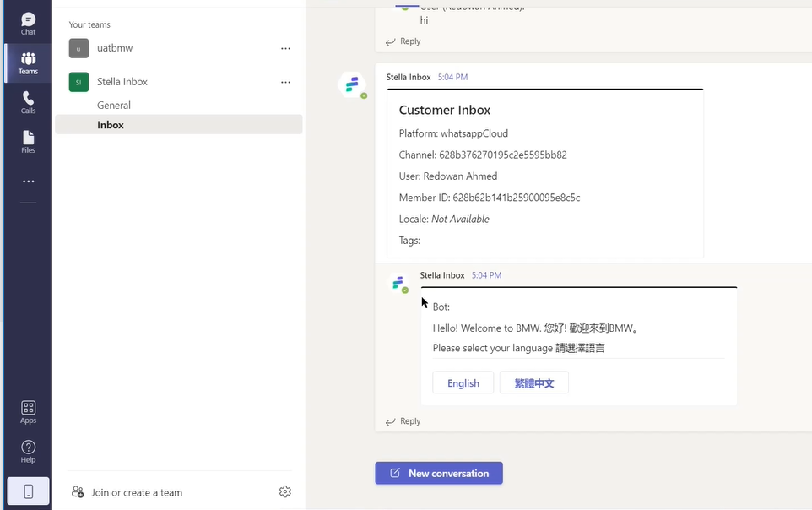Image resolution: width=812 pixels, height=510 pixels.
Task: Click the 'Bot:' label in reply card
Action: coord(441,307)
